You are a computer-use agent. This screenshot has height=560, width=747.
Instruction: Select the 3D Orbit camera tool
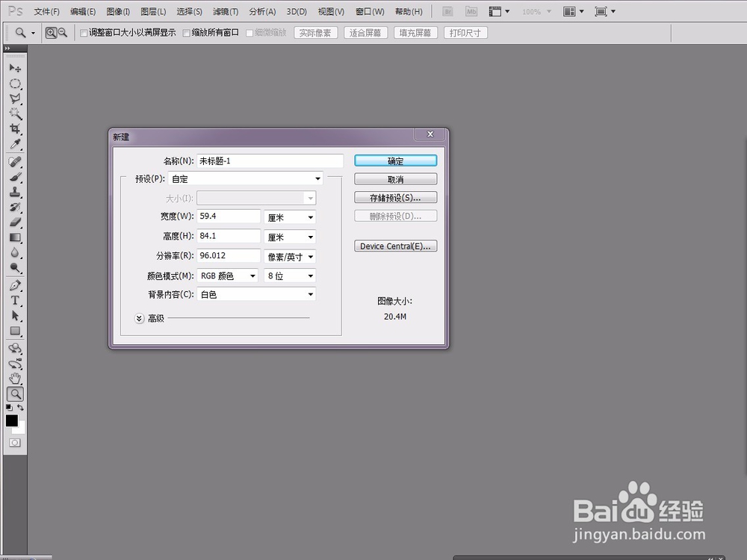point(15,364)
